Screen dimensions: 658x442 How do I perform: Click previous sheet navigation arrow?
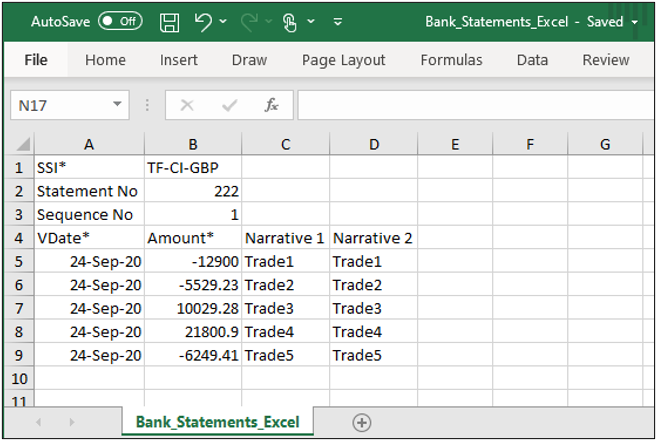(40, 423)
